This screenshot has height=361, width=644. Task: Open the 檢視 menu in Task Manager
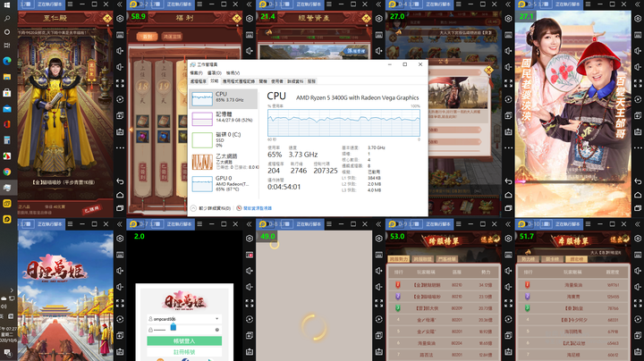233,73
